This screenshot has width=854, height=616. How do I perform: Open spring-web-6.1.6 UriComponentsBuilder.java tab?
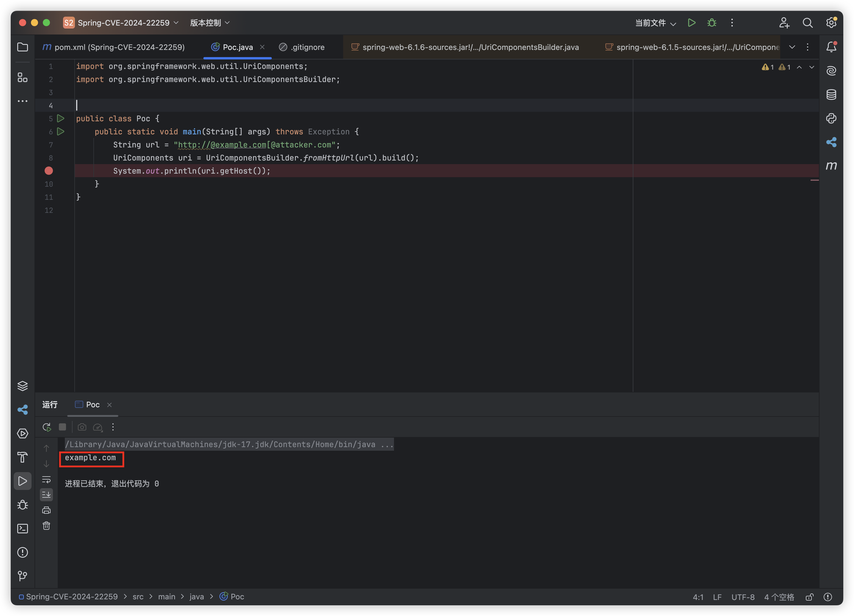[x=465, y=47]
